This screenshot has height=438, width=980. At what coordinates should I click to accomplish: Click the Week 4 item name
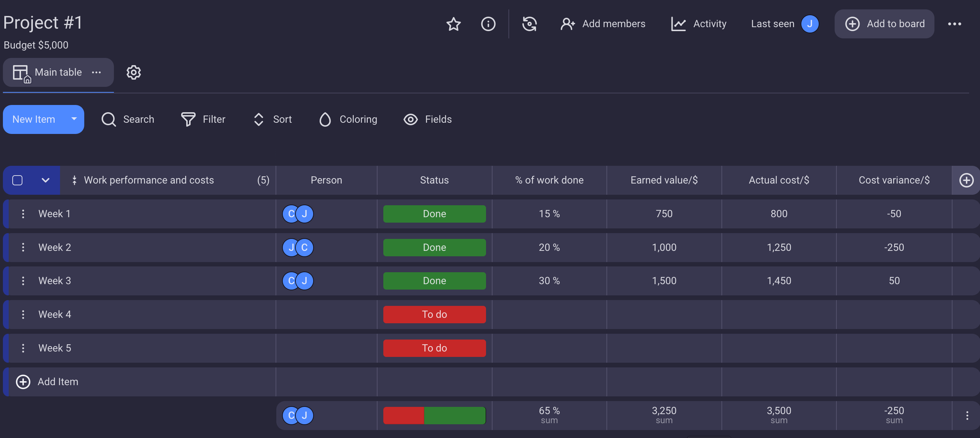(55, 314)
